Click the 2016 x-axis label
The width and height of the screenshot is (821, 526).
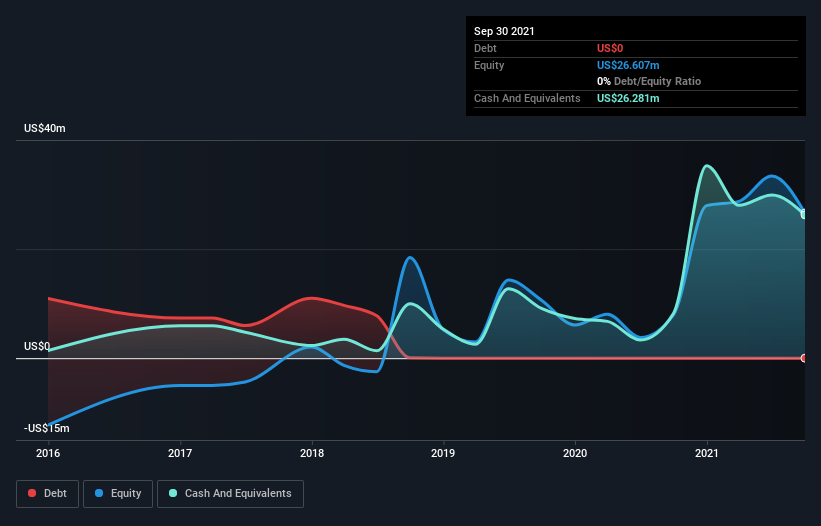pyautogui.click(x=48, y=453)
